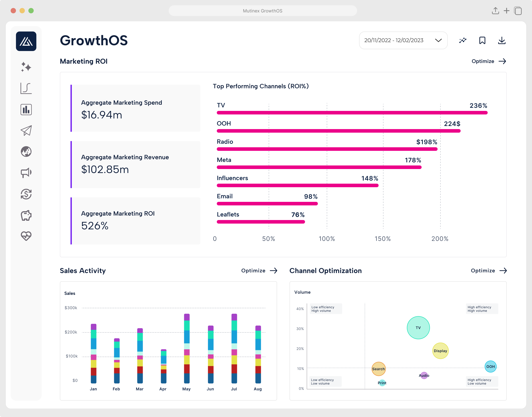Viewport: 532px width, 417px height.
Task: Click the '$16.94m' spend value
Action: tap(102, 115)
